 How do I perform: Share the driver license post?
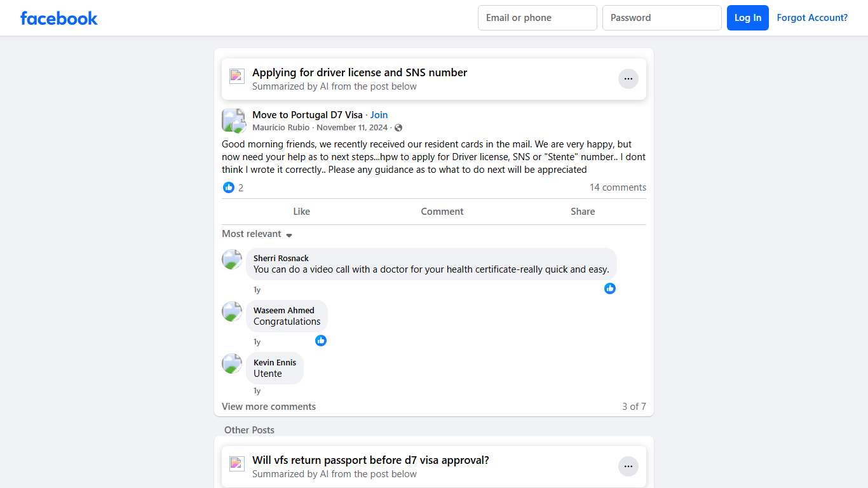tap(583, 212)
